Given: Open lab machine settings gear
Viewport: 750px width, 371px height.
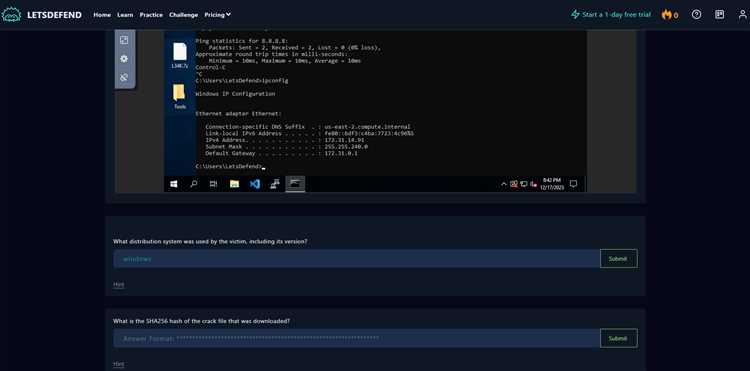Looking at the screenshot, I should pos(124,59).
